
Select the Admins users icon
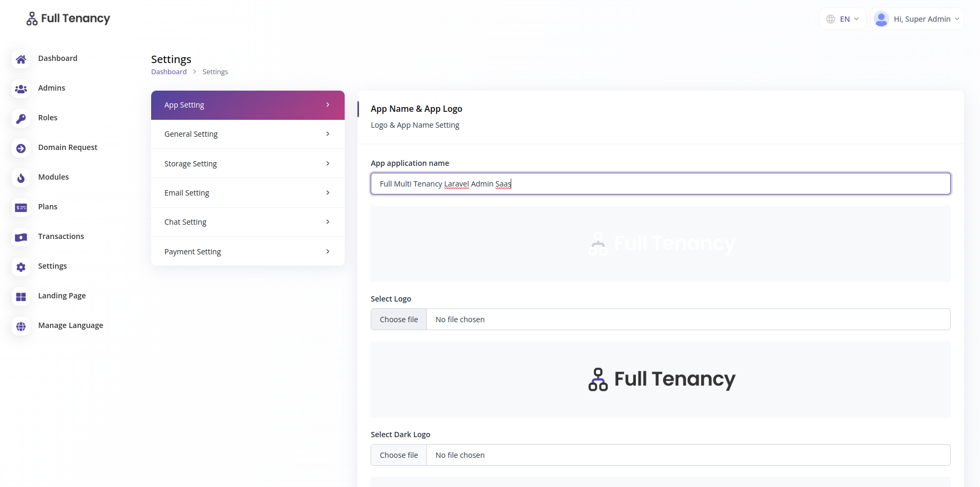point(21,89)
